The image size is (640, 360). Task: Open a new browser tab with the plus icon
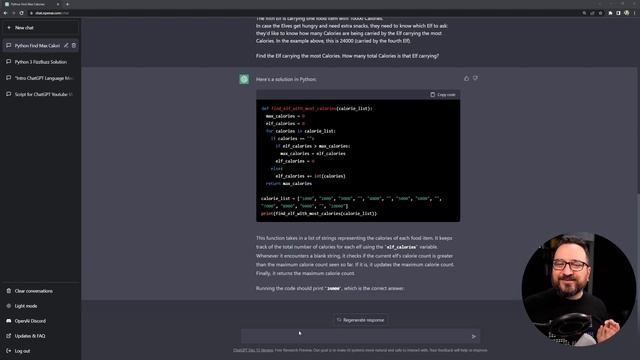67,4
